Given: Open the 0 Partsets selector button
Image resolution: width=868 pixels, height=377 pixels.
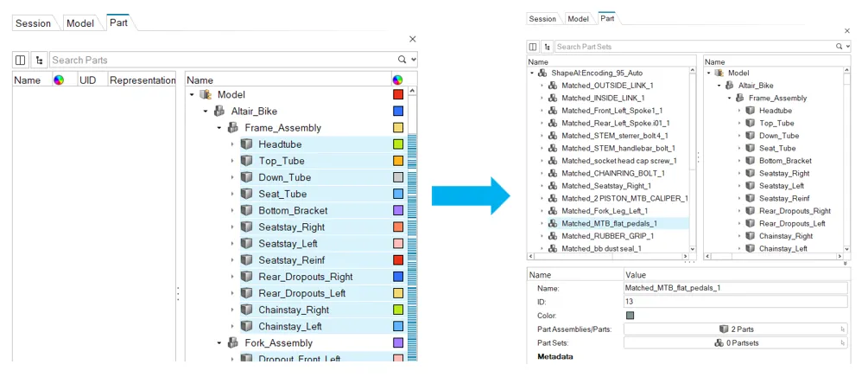Looking at the screenshot, I should click(x=735, y=342).
